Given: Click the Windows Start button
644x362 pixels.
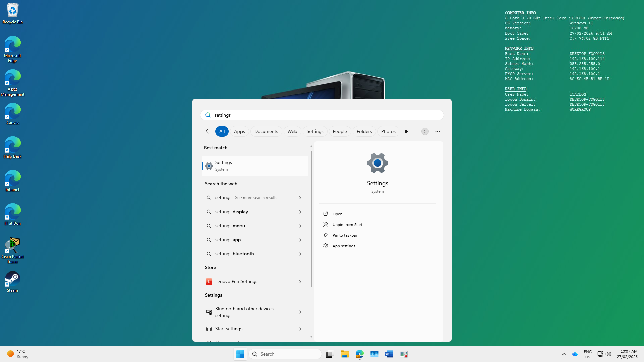Looking at the screenshot, I should (240, 354).
